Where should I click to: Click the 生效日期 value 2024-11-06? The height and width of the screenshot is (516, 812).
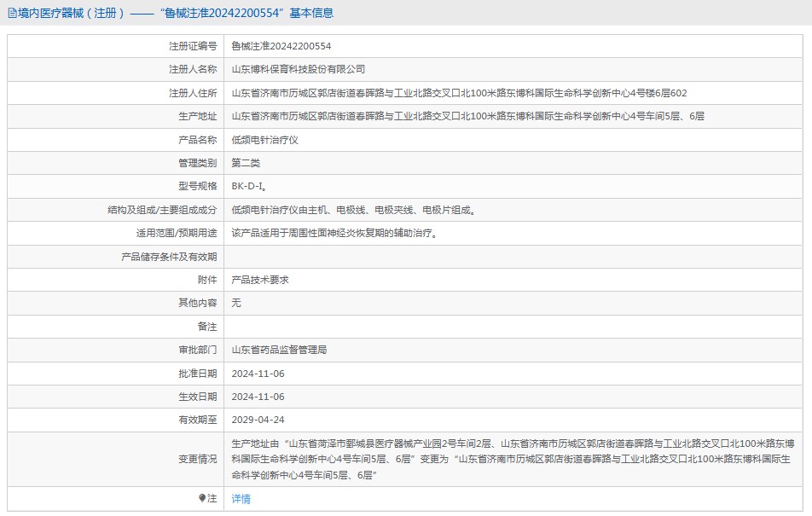(258, 397)
